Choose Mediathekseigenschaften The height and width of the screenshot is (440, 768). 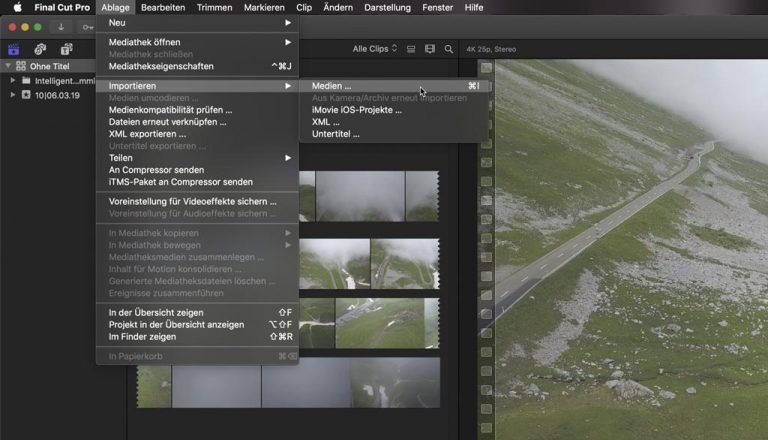(x=197, y=66)
